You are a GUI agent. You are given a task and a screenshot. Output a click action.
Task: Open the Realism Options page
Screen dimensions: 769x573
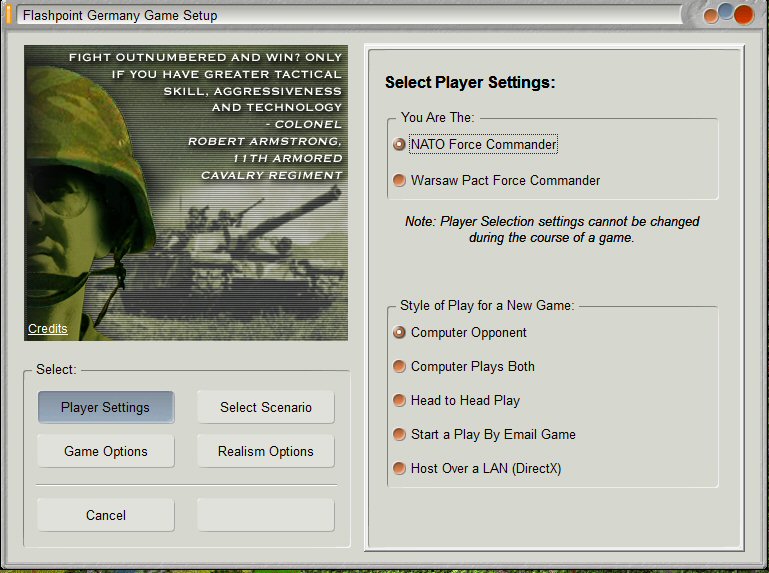pos(266,451)
